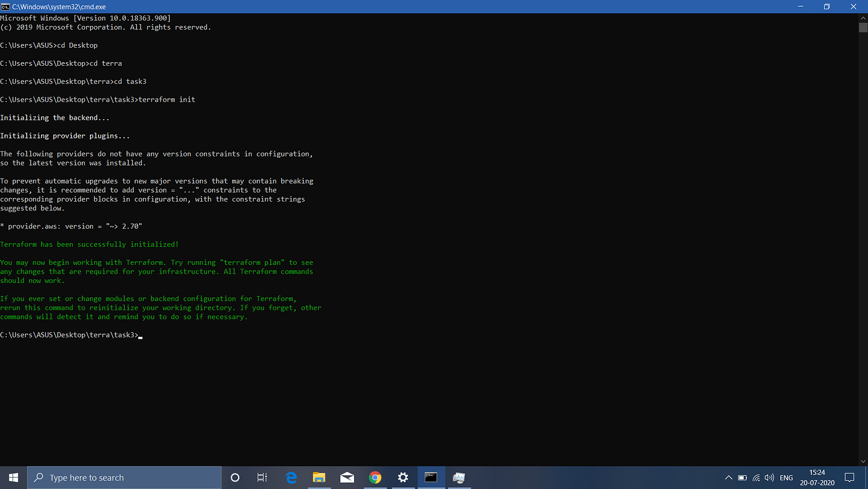Click the 'cd terra' command line
The image size is (868, 489).
61,63
